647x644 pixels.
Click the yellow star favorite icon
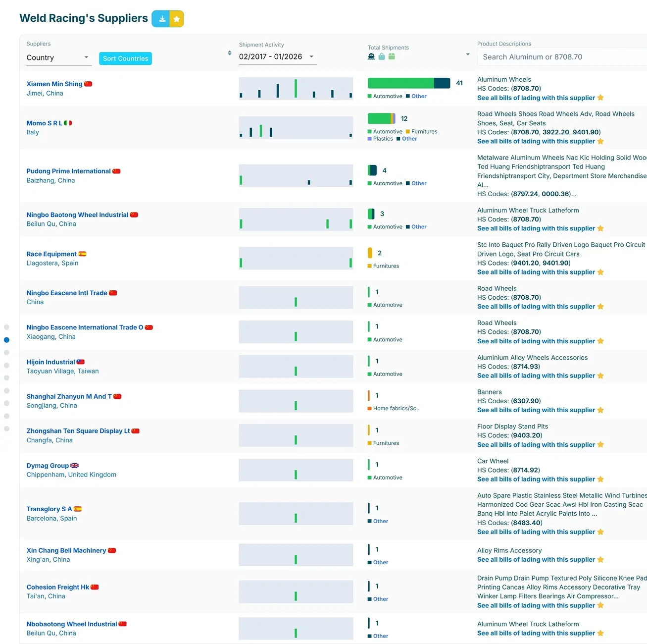pyautogui.click(x=177, y=19)
